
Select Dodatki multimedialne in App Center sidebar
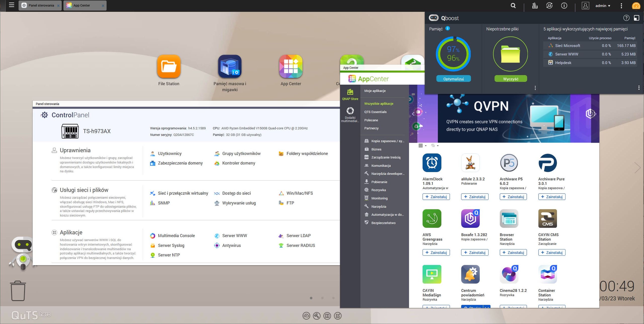click(350, 114)
